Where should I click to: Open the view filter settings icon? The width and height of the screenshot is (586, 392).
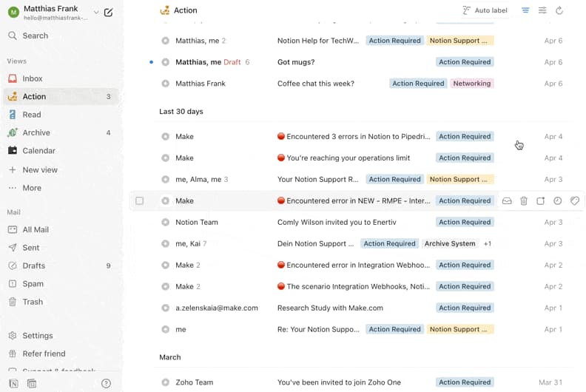click(542, 10)
